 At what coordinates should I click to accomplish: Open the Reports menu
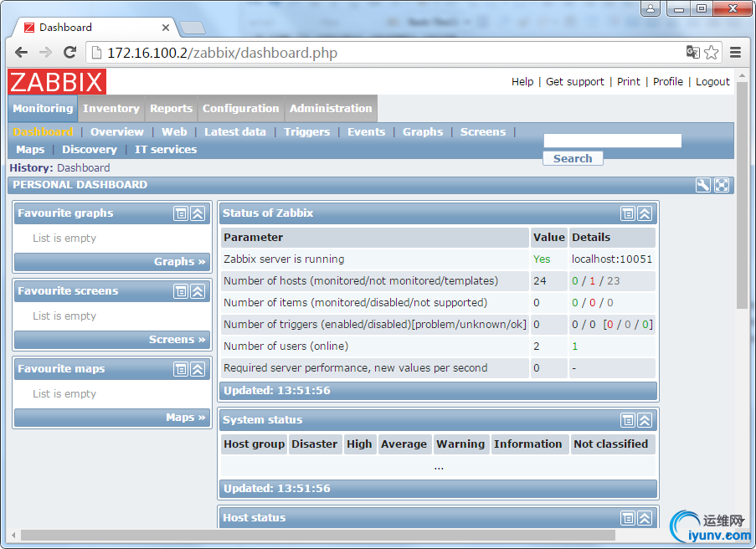point(171,109)
